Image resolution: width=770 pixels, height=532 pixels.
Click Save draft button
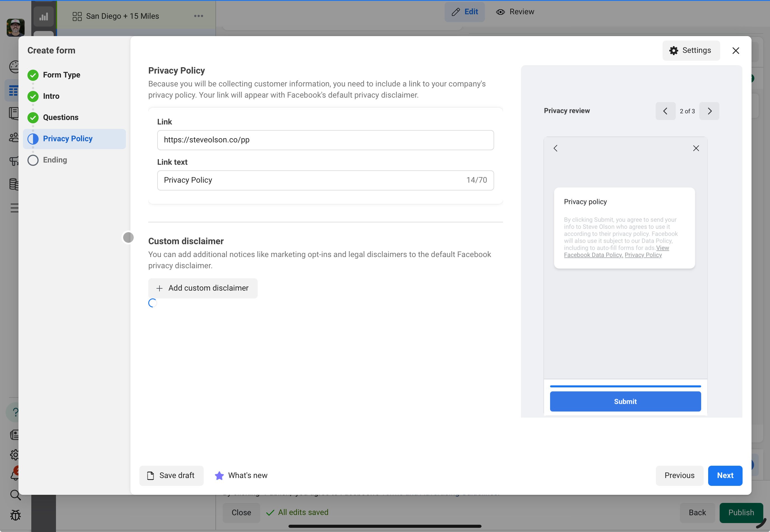tap(171, 475)
